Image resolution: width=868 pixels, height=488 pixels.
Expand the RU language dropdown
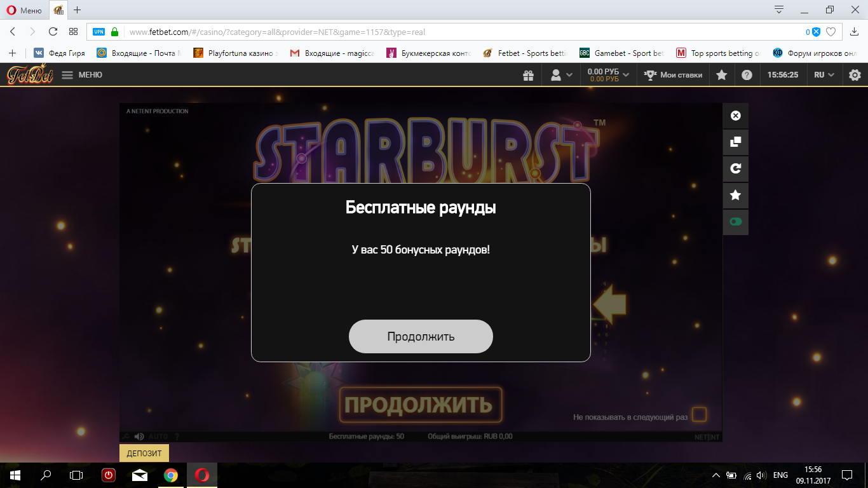click(x=824, y=75)
